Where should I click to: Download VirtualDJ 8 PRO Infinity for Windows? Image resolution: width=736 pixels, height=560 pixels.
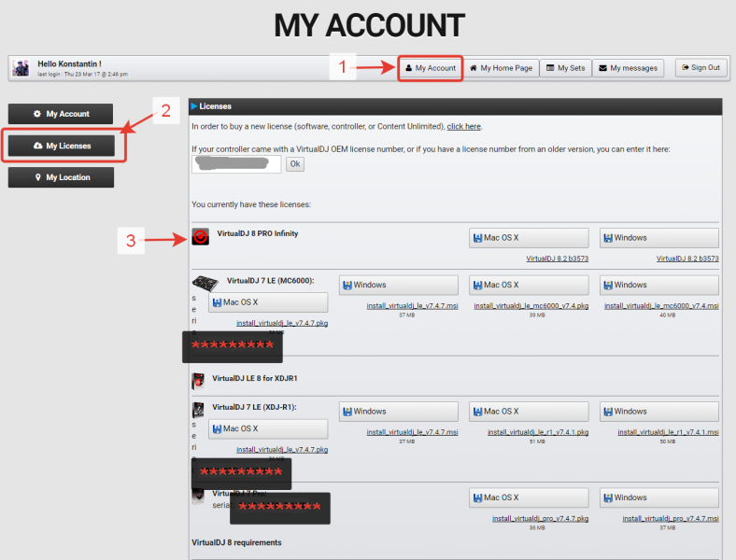point(659,238)
